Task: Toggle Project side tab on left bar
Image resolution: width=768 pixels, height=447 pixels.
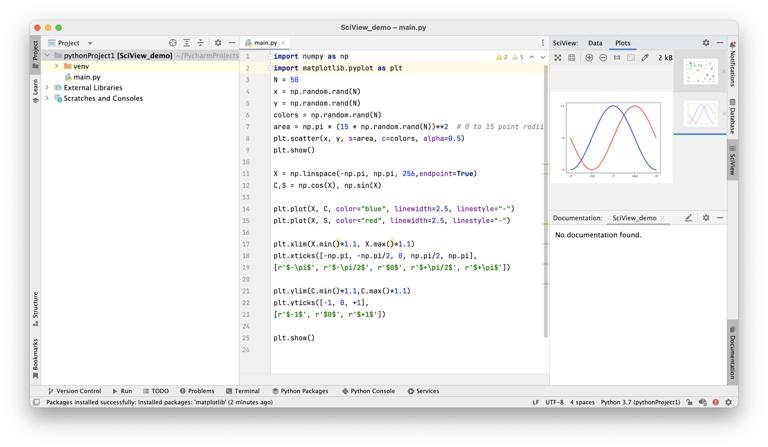Action: pos(35,54)
